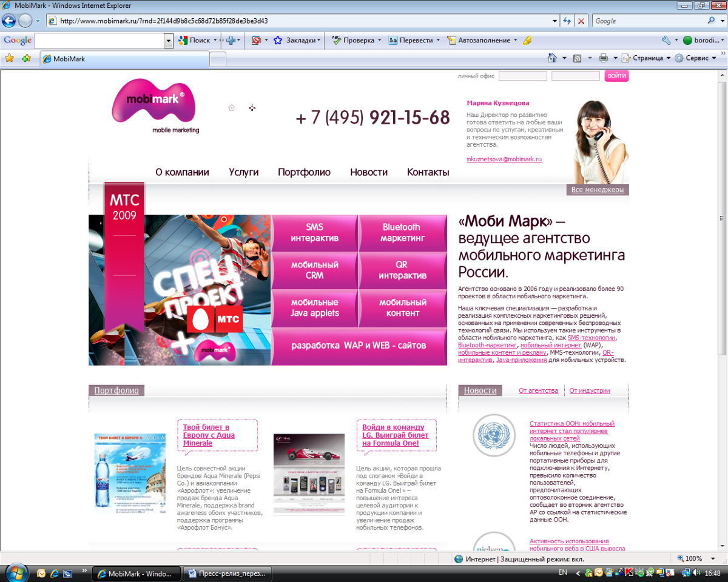Open the Услуги menu item

243,172
